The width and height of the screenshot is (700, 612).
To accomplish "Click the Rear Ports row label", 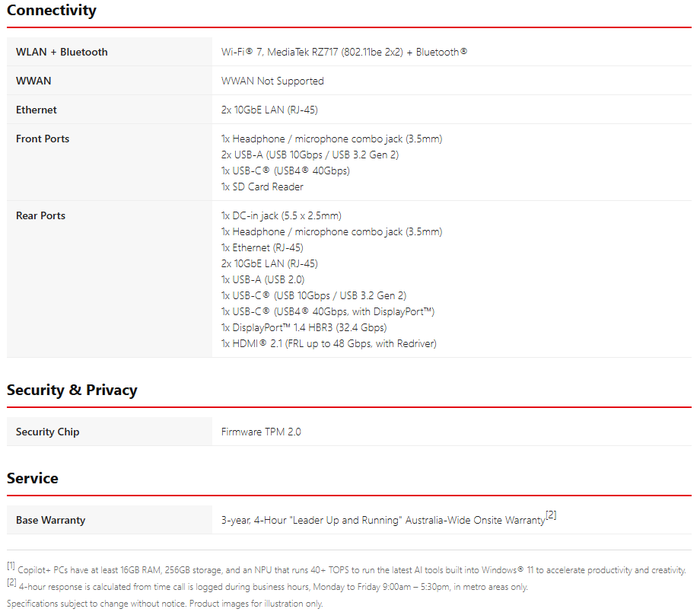I will [40, 215].
